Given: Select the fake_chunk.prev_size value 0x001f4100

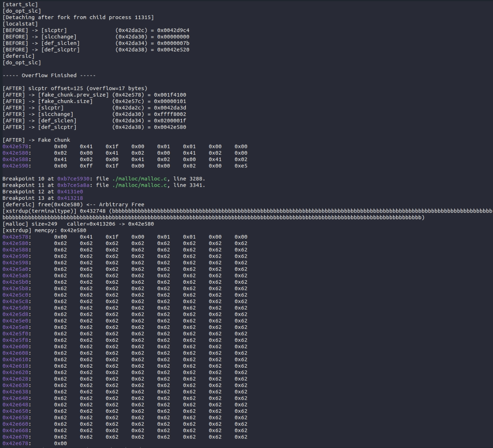Looking at the screenshot, I should click(170, 95).
